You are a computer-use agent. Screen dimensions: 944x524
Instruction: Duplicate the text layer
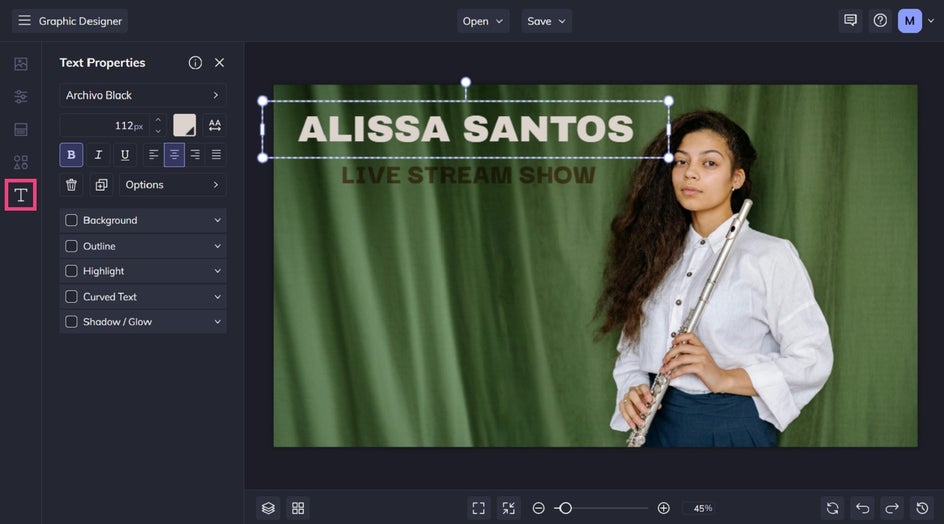[x=101, y=185]
